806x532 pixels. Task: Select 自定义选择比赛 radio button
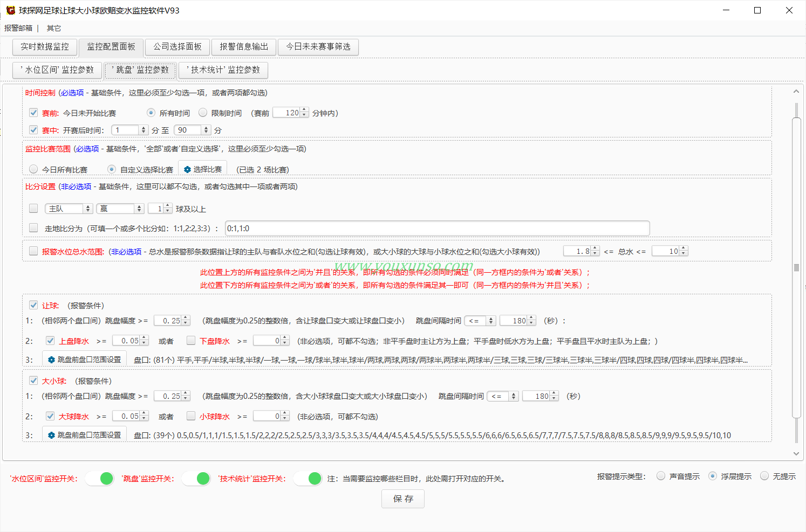click(x=112, y=169)
